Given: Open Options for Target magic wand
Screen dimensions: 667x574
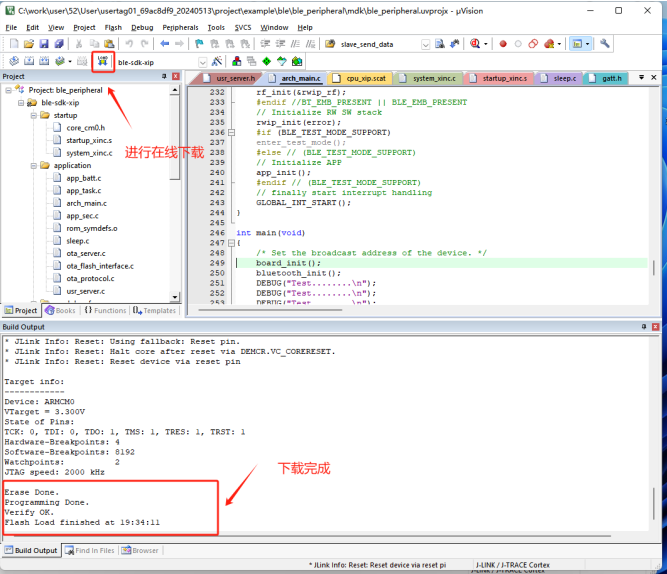Looking at the screenshot, I should click(x=217, y=61).
